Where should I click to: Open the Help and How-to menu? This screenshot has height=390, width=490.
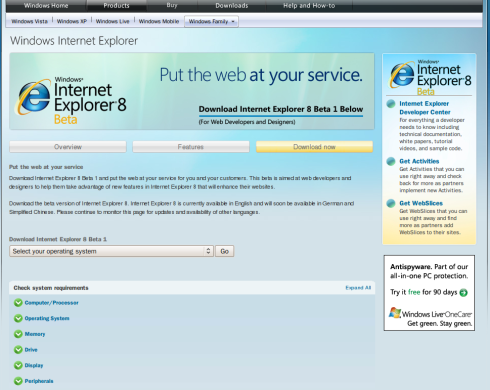309,6
